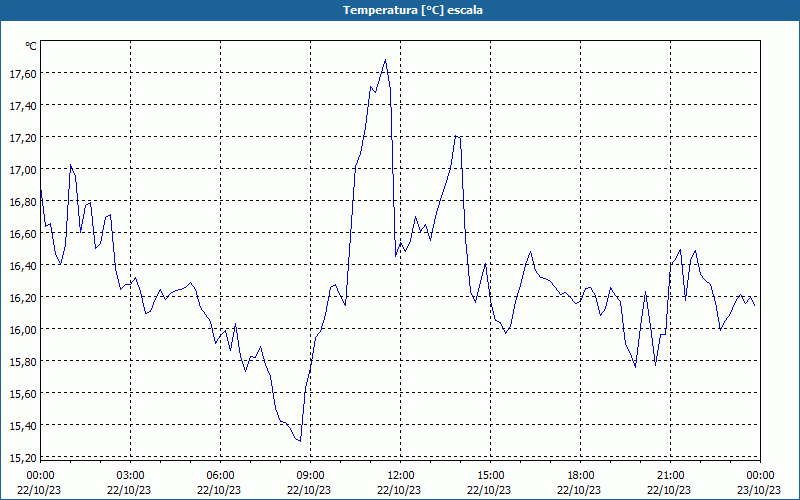
Task: Click the 15,40 y-axis label
Action: [x=23, y=425]
